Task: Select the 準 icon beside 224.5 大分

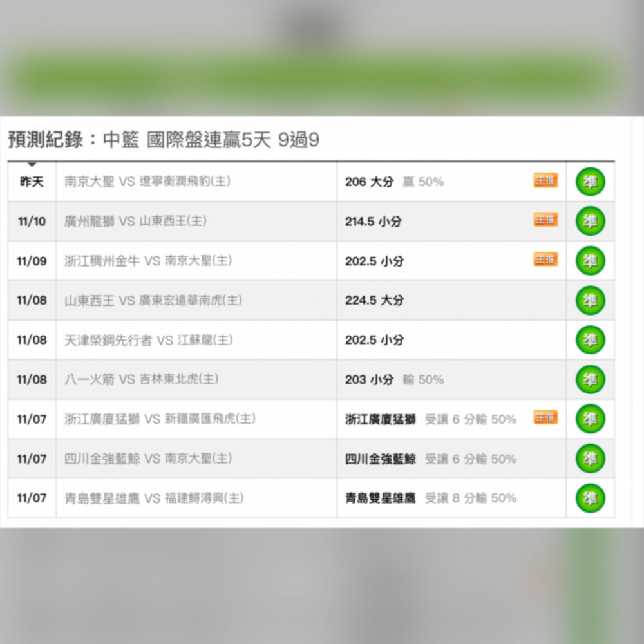Action: [590, 300]
